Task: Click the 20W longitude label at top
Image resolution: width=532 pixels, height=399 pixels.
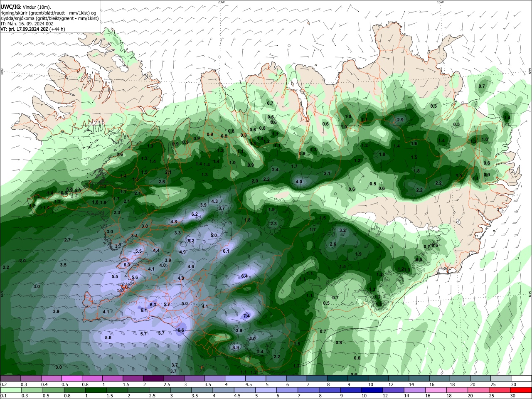Action: click(221, 2)
